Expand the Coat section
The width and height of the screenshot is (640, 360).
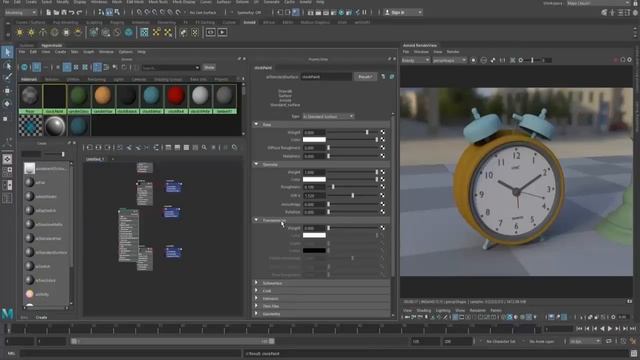point(256,291)
